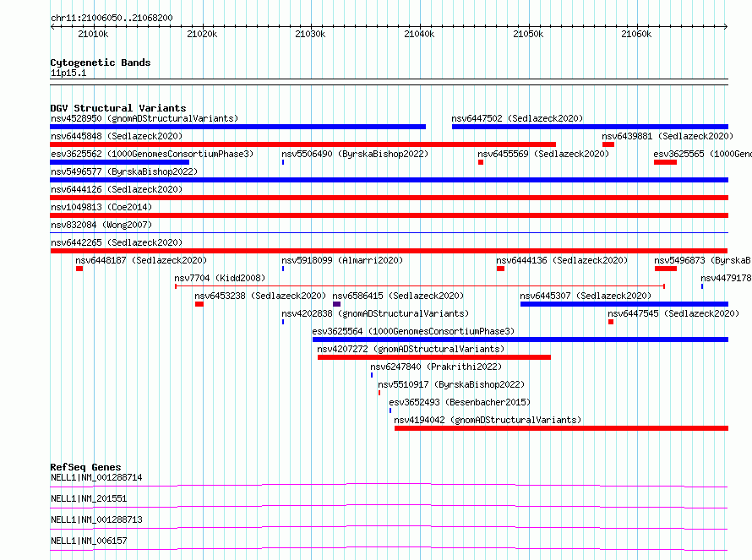Click the blue bar of nsv5496577

pyautogui.click(x=389, y=180)
